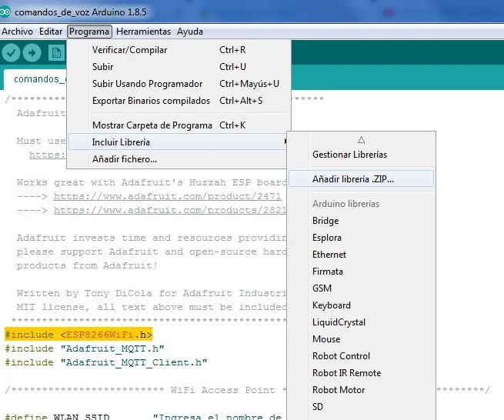Click the WiFi Access Point comment line
This screenshot has width=504, height=420.
pos(146,390)
